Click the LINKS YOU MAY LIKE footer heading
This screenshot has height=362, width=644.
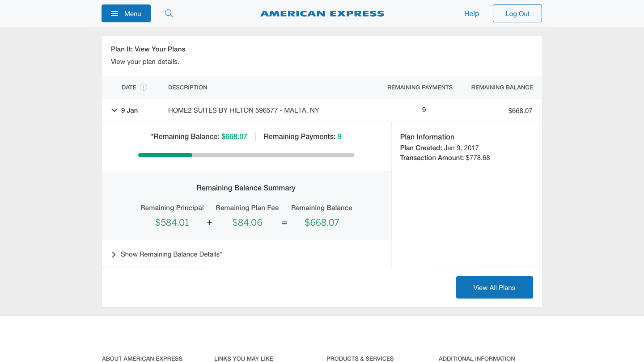click(x=244, y=358)
